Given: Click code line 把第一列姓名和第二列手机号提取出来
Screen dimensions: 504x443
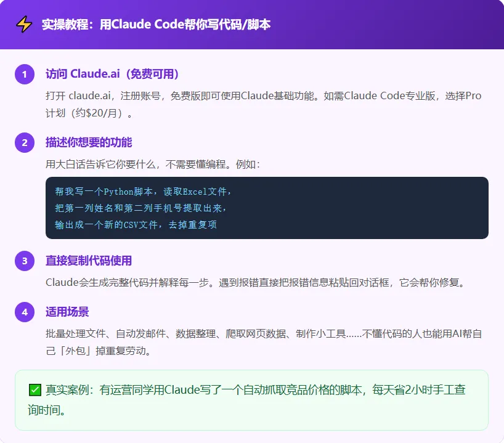Looking at the screenshot, I should coord(140,208).
